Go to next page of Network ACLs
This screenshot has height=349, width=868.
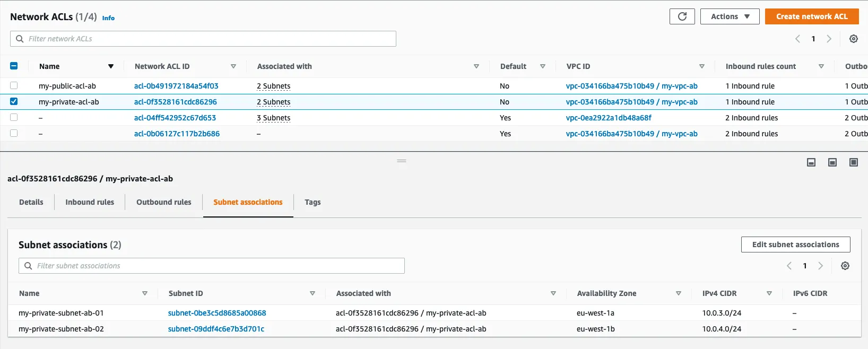829,39
